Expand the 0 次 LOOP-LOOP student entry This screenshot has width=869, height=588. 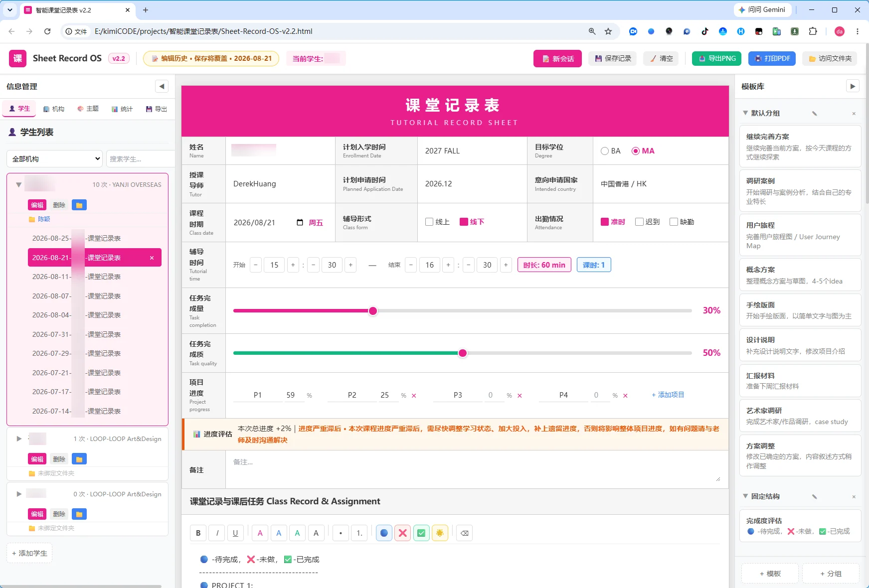[19, 494]
